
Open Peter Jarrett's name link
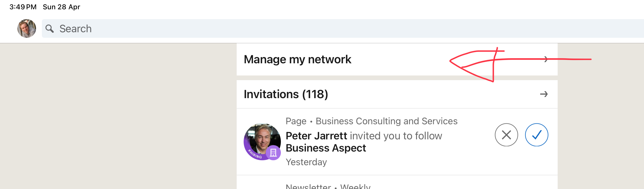tap(316, 136)
